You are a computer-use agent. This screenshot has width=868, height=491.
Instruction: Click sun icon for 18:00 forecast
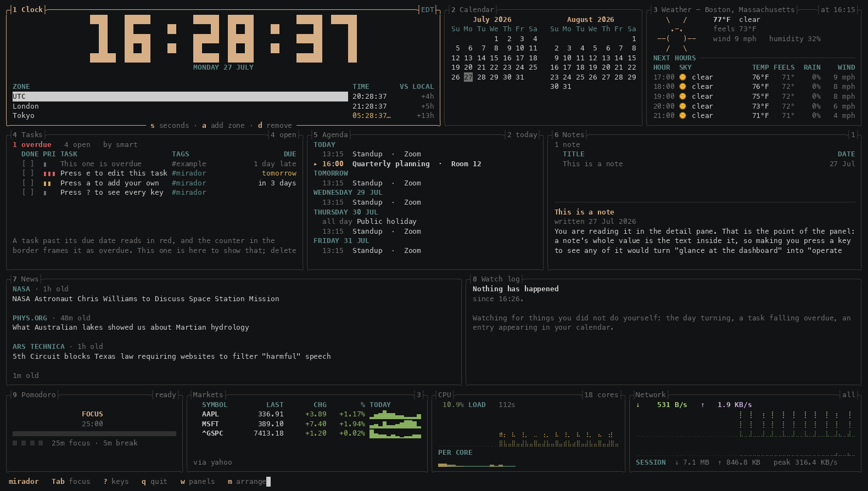pos(682,87)
